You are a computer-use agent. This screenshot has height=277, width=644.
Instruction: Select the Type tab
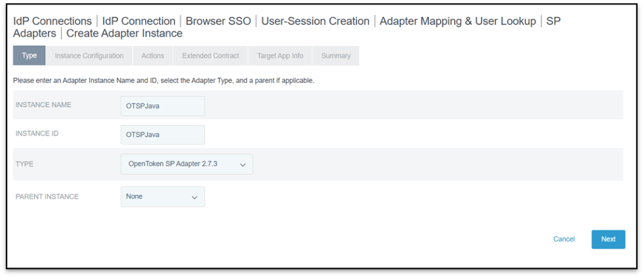pos(29,56)
